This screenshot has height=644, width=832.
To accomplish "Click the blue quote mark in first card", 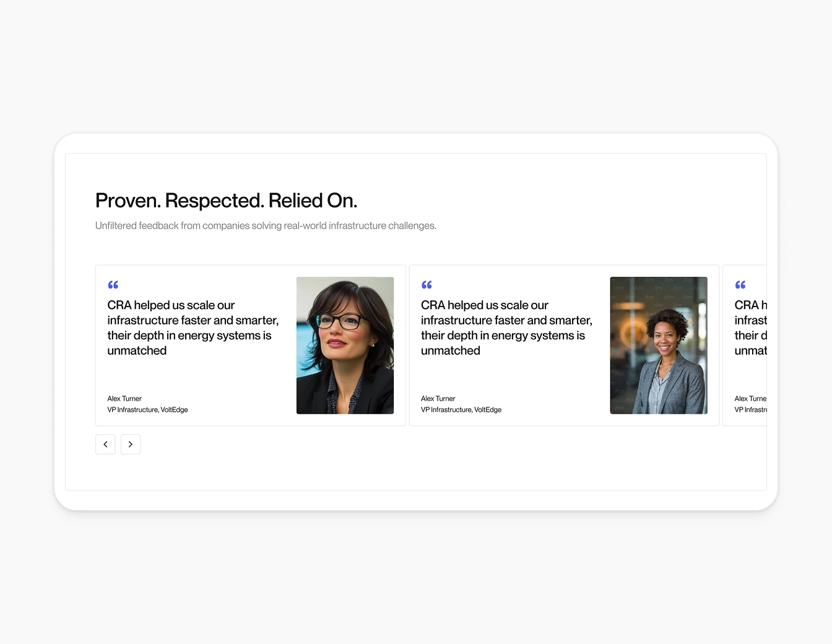I will click(x=113, y=285).
